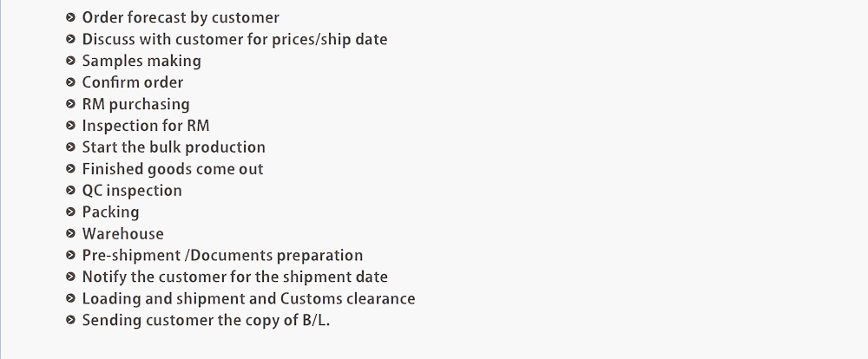Select the Order forecast by customer text

tap(181, 17)
